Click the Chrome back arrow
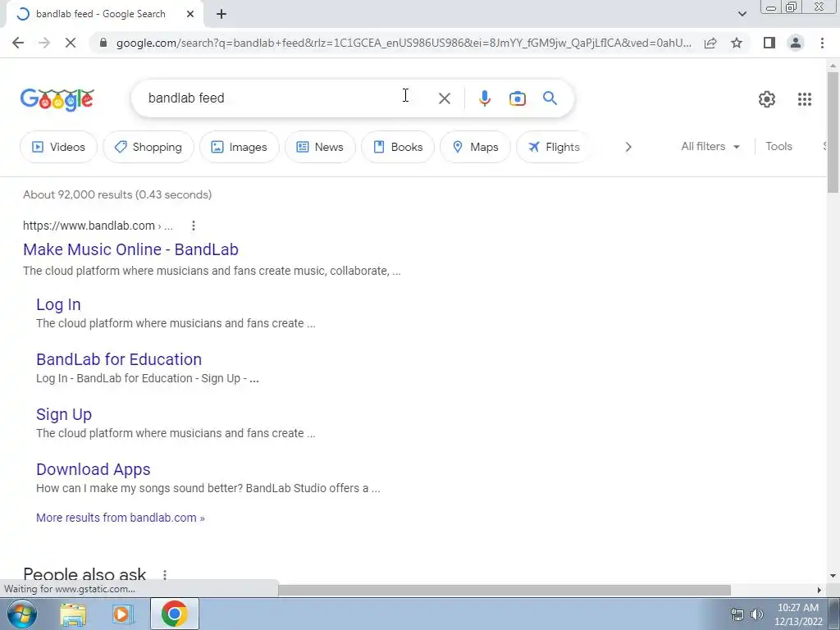The image size is (840, 630). point(18,43)
